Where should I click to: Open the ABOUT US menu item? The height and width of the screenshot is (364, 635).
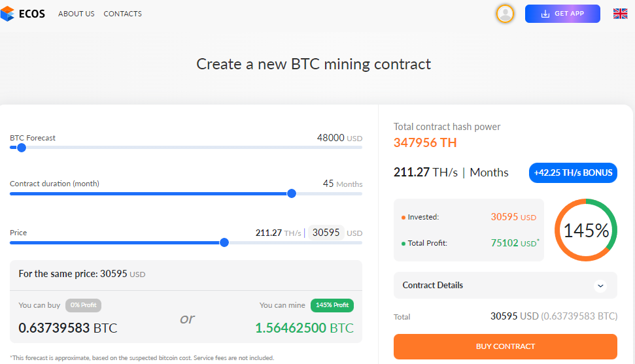tap(76, 14)
